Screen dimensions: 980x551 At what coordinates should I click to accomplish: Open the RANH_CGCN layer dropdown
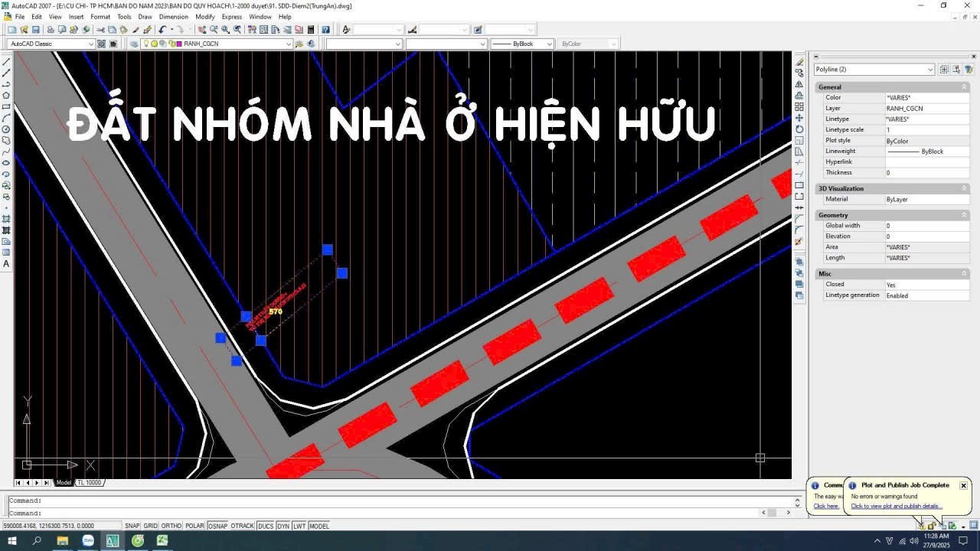(289, 44)
